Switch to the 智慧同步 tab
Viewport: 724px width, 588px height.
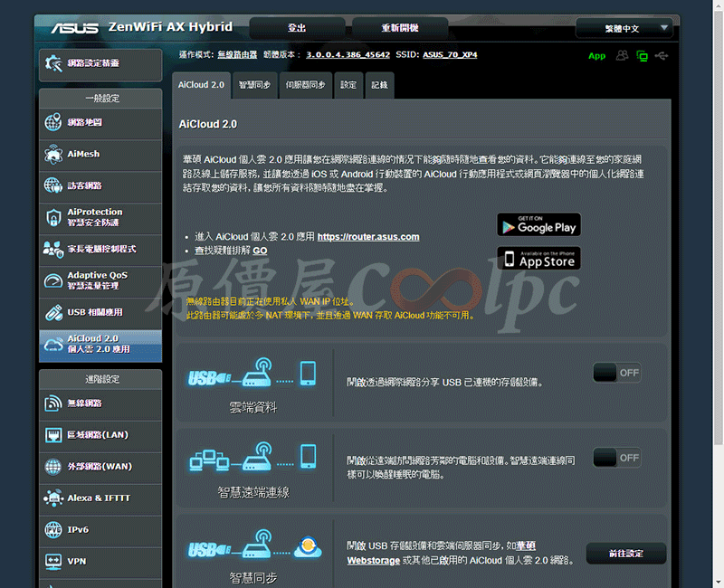(255, 85)
